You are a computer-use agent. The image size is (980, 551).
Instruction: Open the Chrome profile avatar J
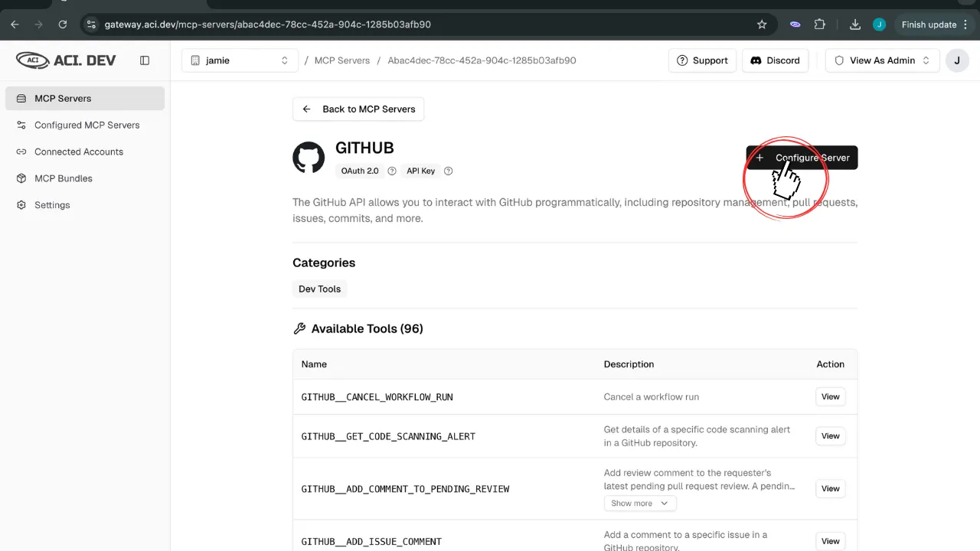[x=879, y=24]
